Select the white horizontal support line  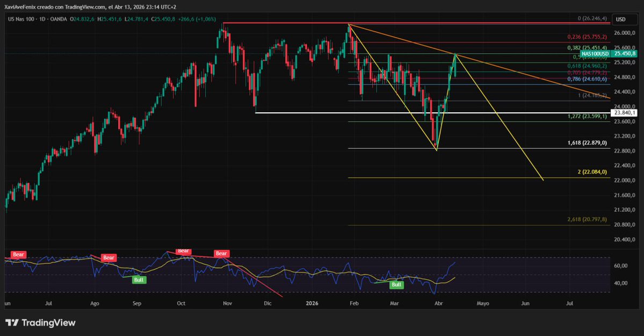[432, 113]
